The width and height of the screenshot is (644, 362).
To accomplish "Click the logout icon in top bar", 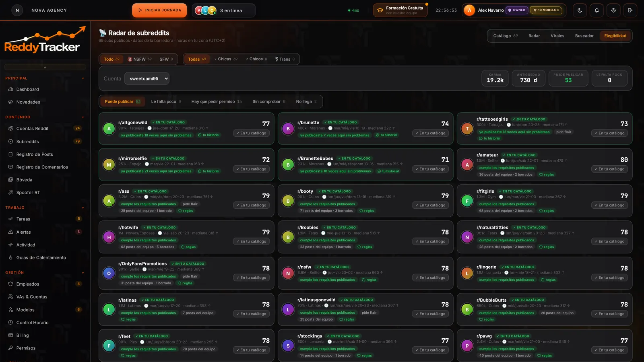I will point(630,10).
